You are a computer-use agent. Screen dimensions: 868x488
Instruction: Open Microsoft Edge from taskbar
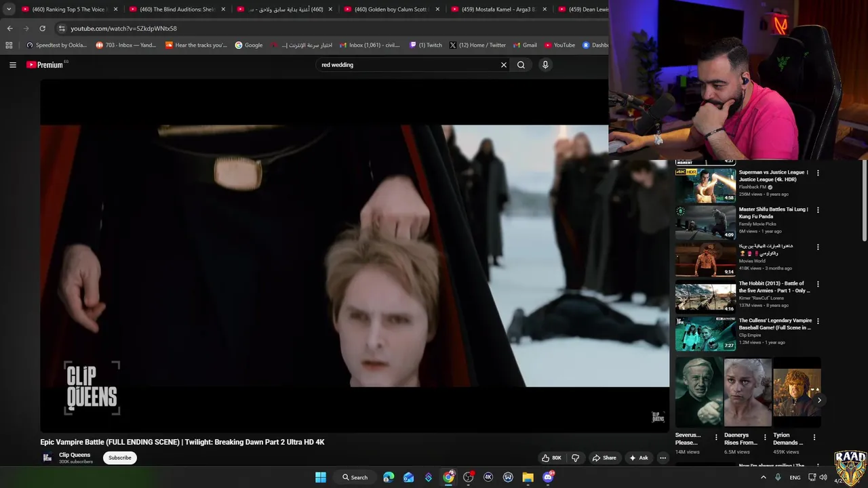tap(389, 477)
